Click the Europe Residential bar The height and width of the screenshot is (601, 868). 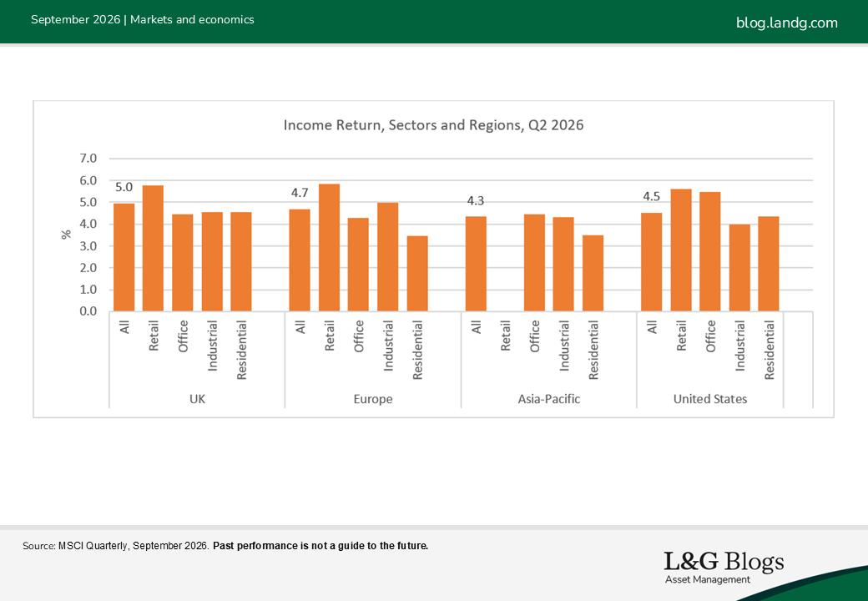pos(417,274)
